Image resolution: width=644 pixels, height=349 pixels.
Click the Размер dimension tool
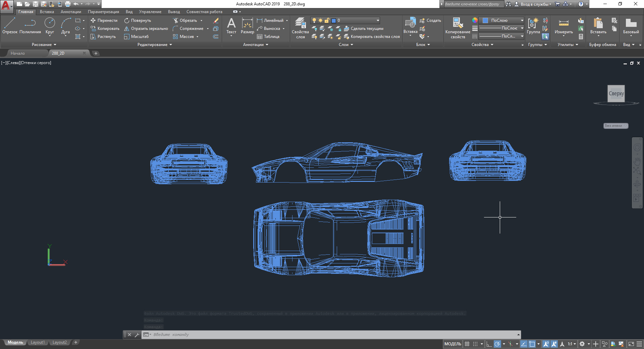click(x=247, y=26)
